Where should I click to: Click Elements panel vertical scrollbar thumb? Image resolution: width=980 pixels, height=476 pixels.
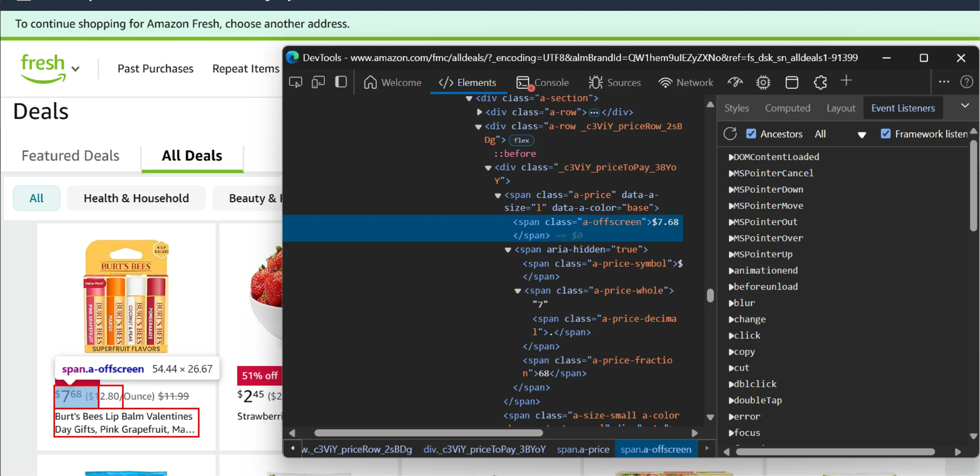[x=710, y=295]
